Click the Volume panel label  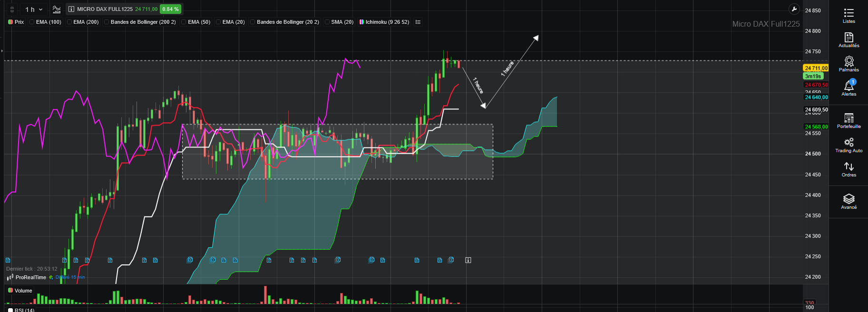(23, 291)
